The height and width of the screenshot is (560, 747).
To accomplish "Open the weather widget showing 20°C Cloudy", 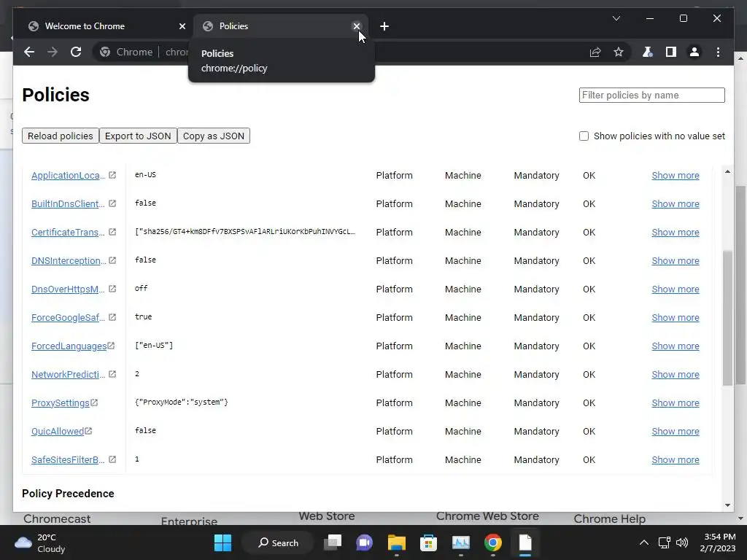I will 41,542.
